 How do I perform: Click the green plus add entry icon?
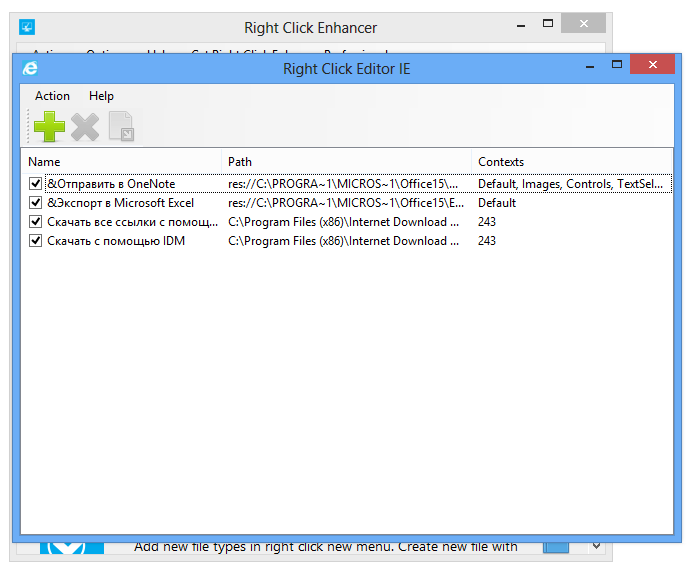click(x=49, y=127)
